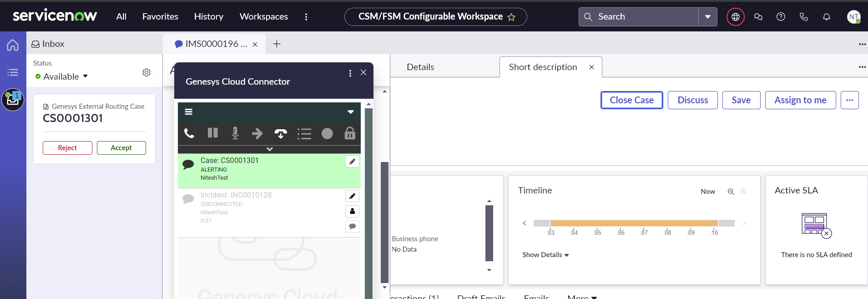Open contact person icon for INC0010128
Image resolution: width=868 pixels, height=299 pixels.
[x=352, y=211]
